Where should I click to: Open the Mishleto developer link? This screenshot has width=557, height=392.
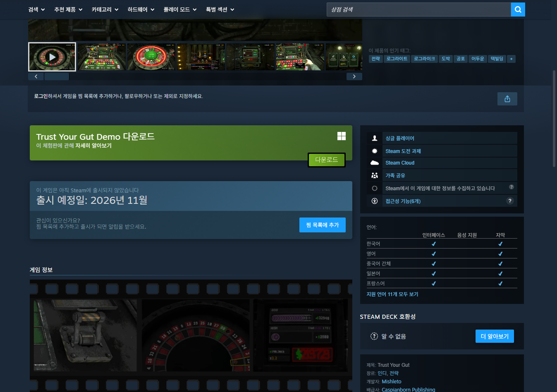tap(392, 382)
